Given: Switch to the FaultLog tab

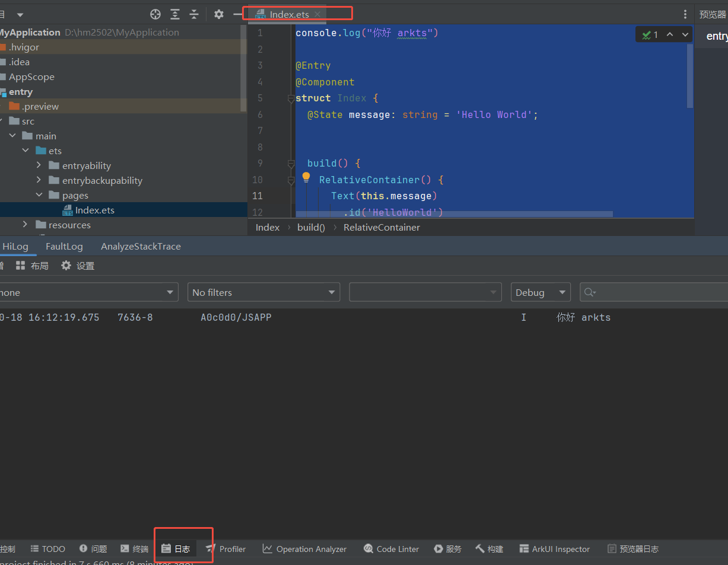Looking at the screenshot, I should click(64, 246).
